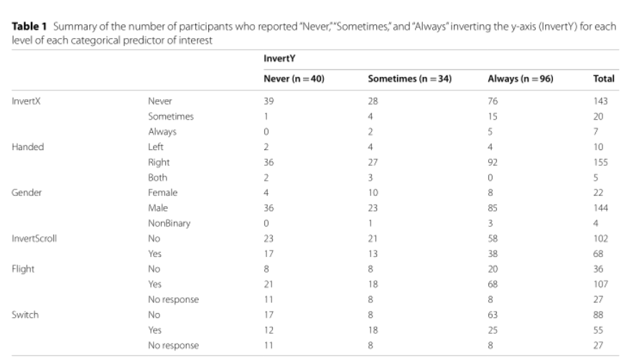The height and width of the screenshot is (364, 629).
Task: Click the Total column header
Action: (604, 78)
